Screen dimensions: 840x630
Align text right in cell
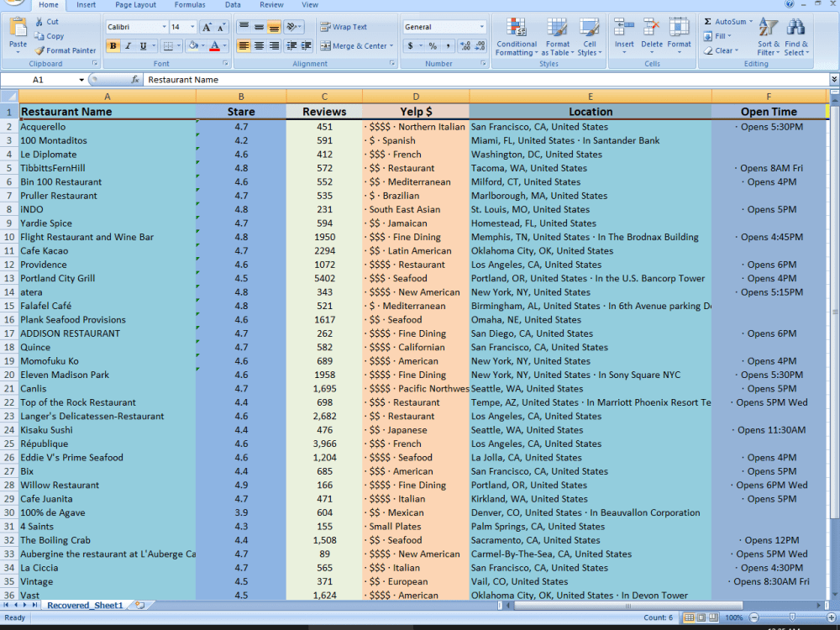[x=274, y=46]
